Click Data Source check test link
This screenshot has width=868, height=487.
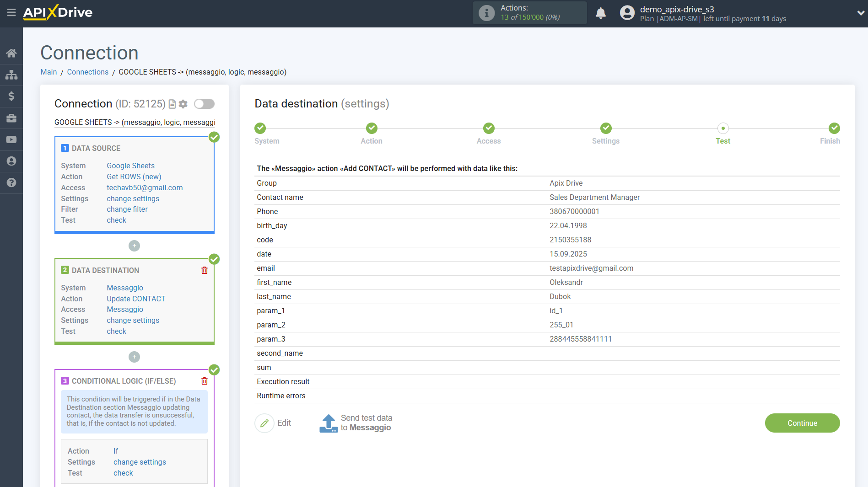pos(117,220)
